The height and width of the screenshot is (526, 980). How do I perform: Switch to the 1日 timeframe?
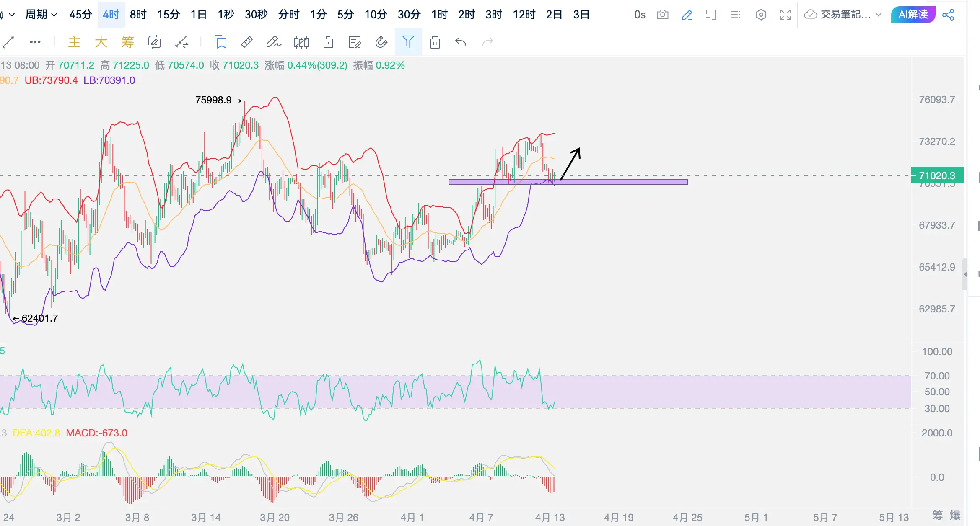point(198,15)
